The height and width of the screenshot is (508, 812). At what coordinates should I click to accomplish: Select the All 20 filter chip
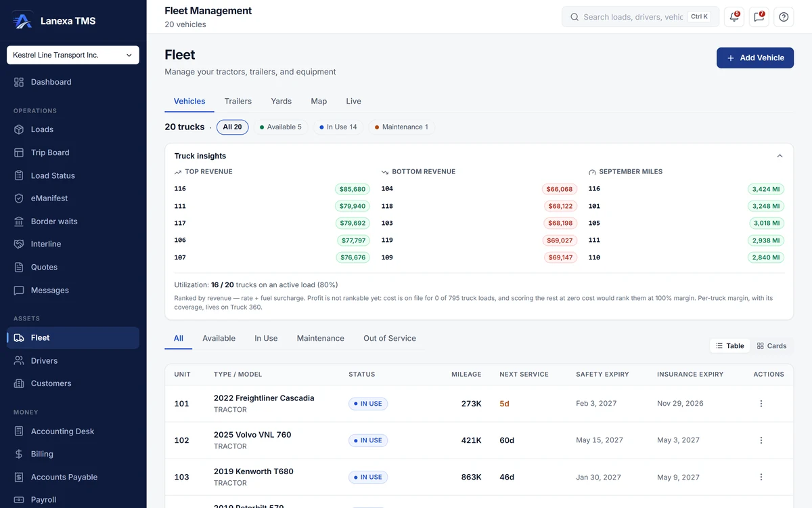pos(232,127)
